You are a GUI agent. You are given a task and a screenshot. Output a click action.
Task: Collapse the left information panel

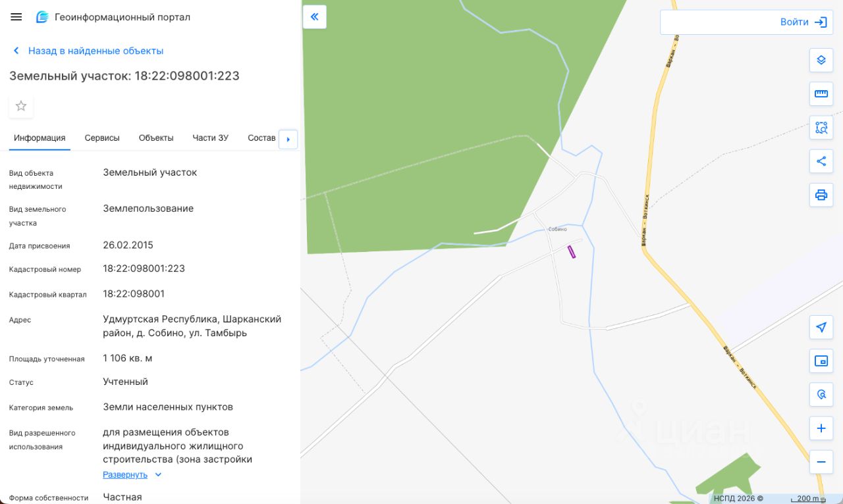tap(315, 17)
